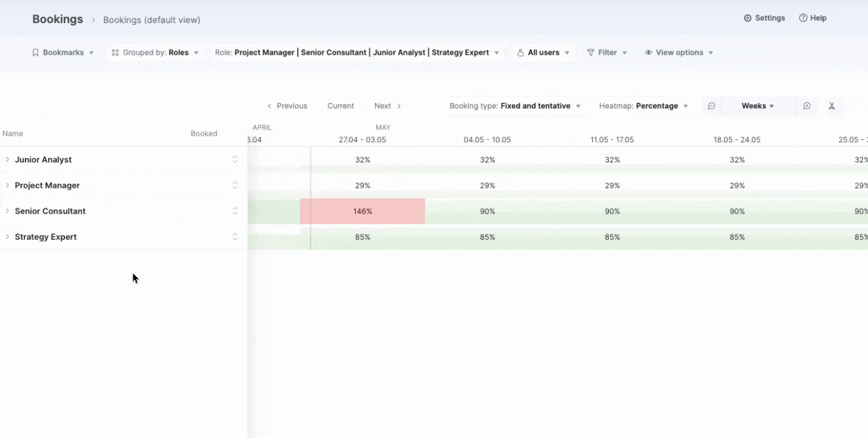Click the scissors cut tool icon
Image resolution: width=868 pixels, height=438 pixels.
[x=832, y=106]
